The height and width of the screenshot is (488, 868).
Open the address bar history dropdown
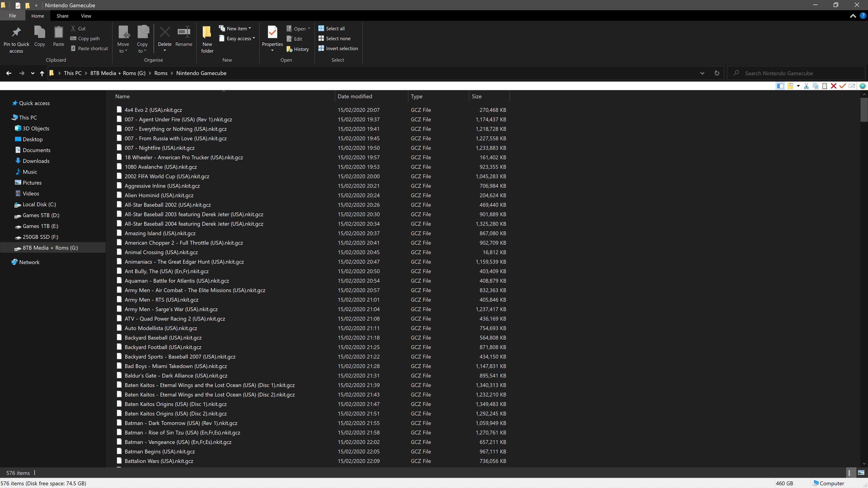pyautogui.click(x=702, y=73)
